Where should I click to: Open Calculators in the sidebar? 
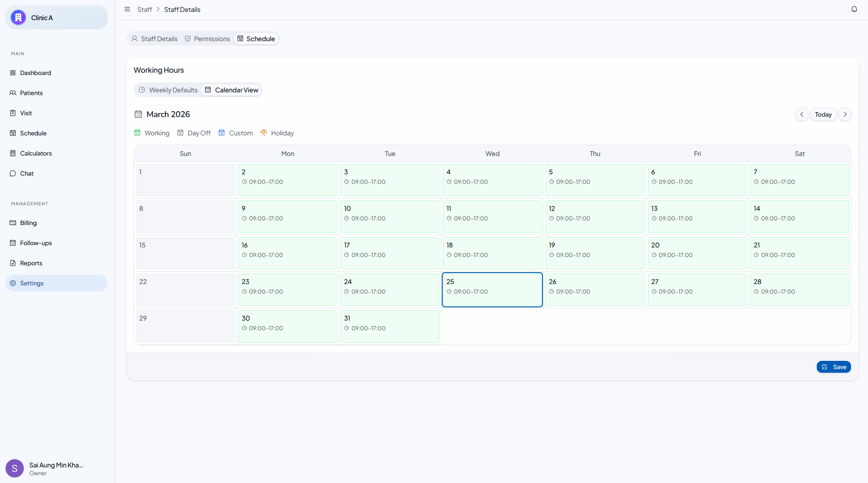coord(56,153)
